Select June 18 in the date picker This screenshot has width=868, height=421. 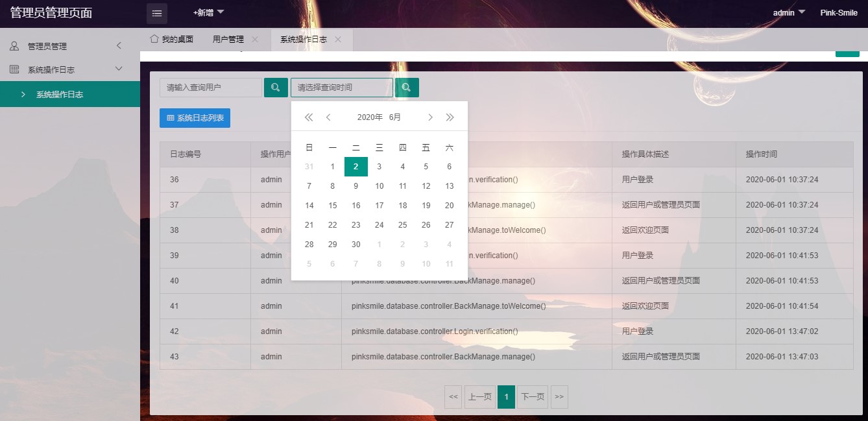[403, 206]
